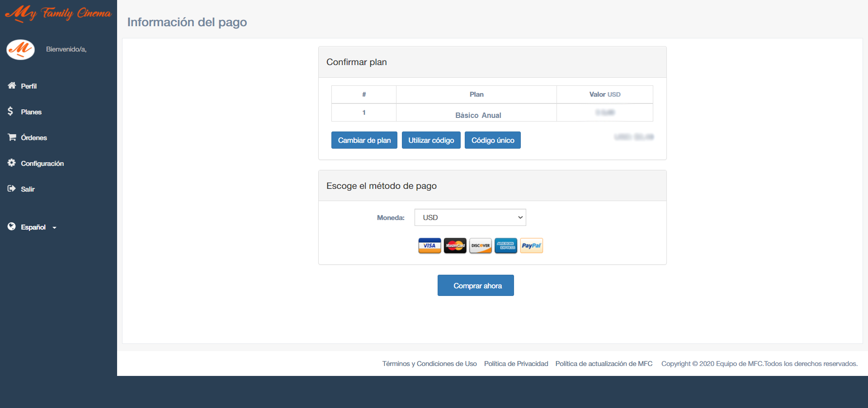This screenshot has height=408, width=868.
Task: Click the Información del pago heading
Action: pyautogui.click(x=187, y=22)
